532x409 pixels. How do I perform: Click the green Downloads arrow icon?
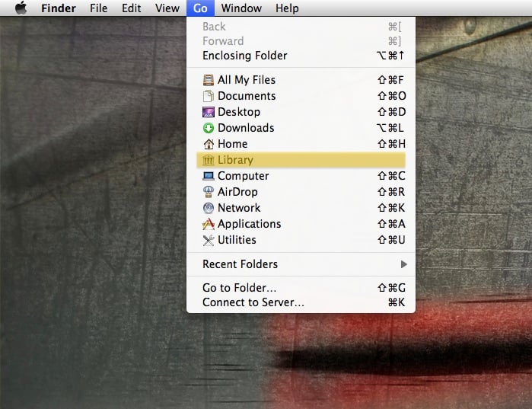click(x=208, y=128)
